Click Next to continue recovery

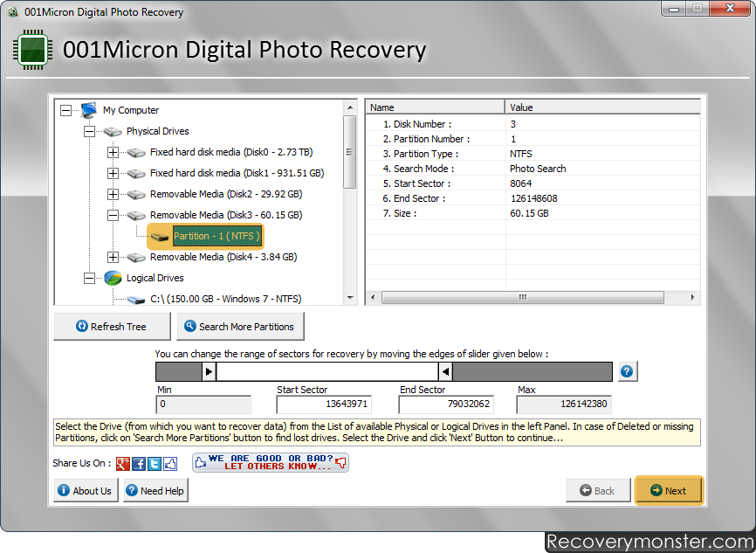coord(669,490)
